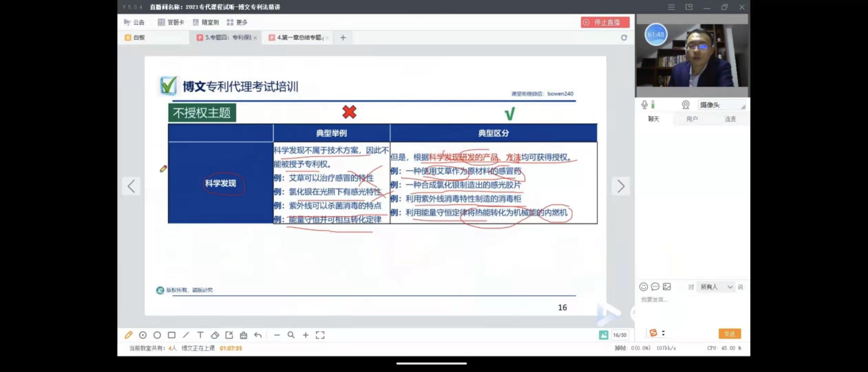The image size is (868, 372).
Task: Go to the next slide arrow
Action: pyautogui.click(x=621, y=186)
